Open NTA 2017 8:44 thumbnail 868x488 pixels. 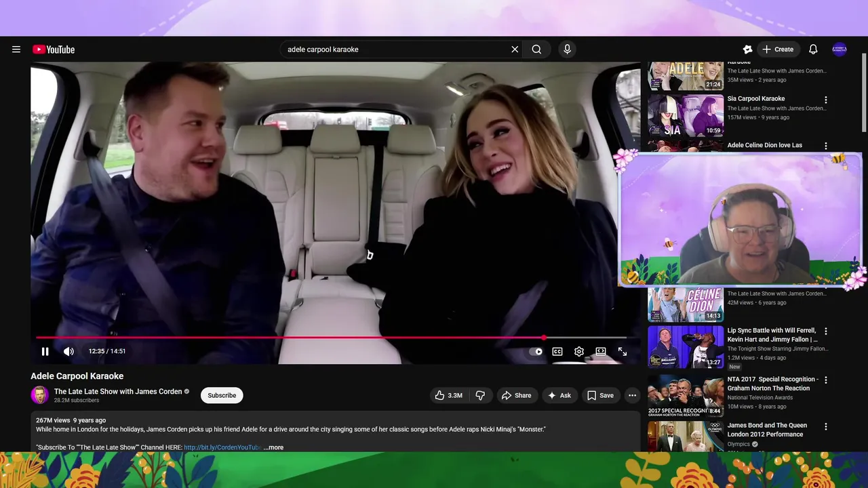point(686,396)
